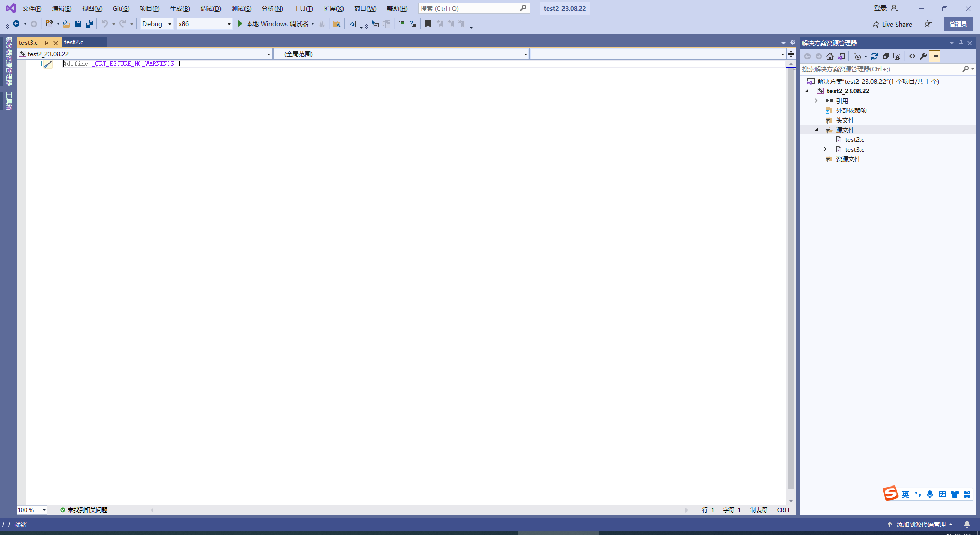Click the 未找到相关问题 status indicator
Viewport: 980px width, 535px height.
pos(84,510)
